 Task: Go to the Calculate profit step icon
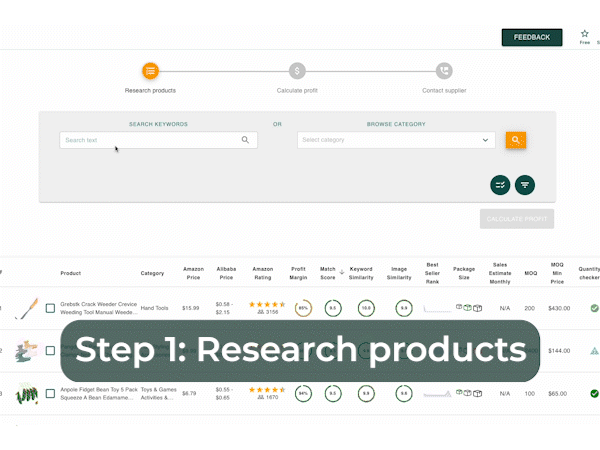[x=297, y=71]
